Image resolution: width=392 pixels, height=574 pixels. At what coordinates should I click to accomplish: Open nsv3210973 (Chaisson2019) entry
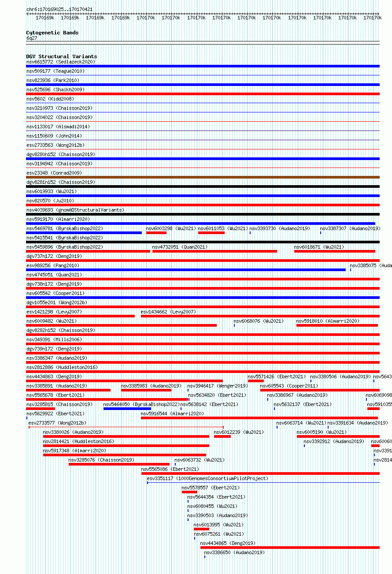59,108
